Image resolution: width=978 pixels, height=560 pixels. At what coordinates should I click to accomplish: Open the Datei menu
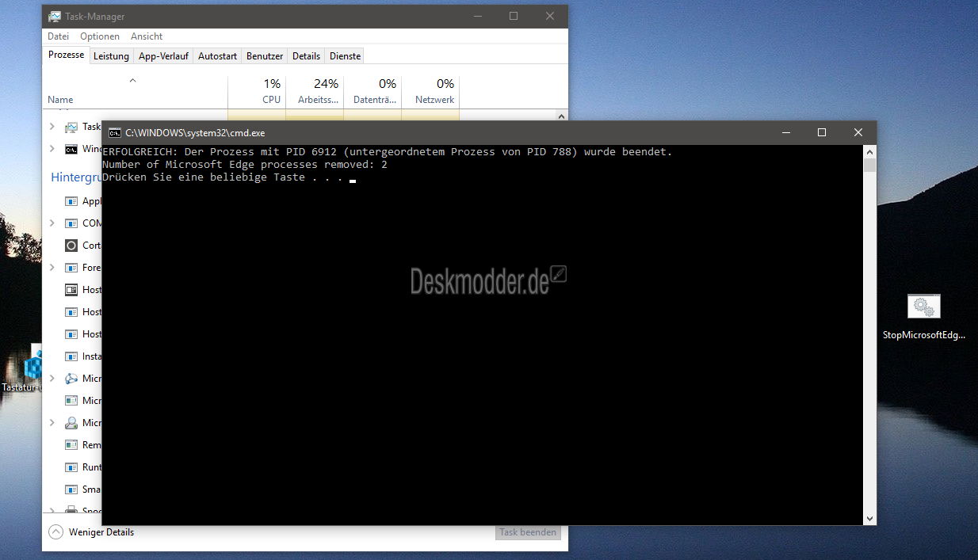[58, 36]
